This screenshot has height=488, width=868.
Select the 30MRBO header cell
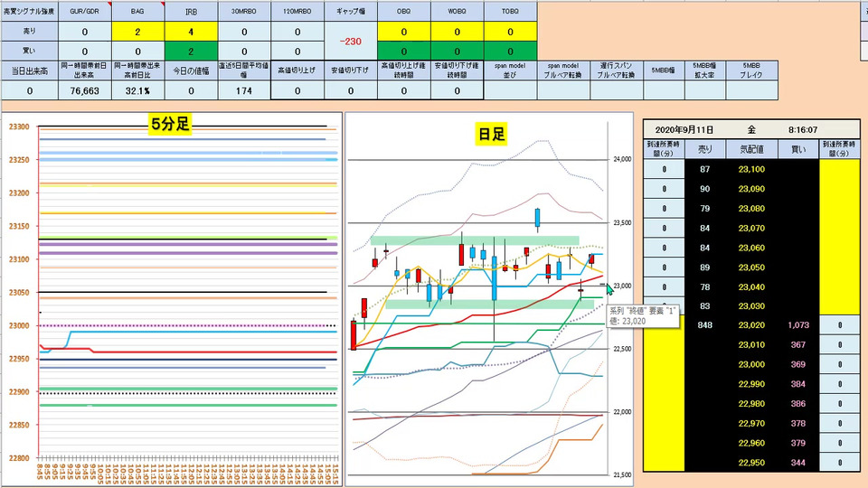pyautogui.click(x=244, y=11)
